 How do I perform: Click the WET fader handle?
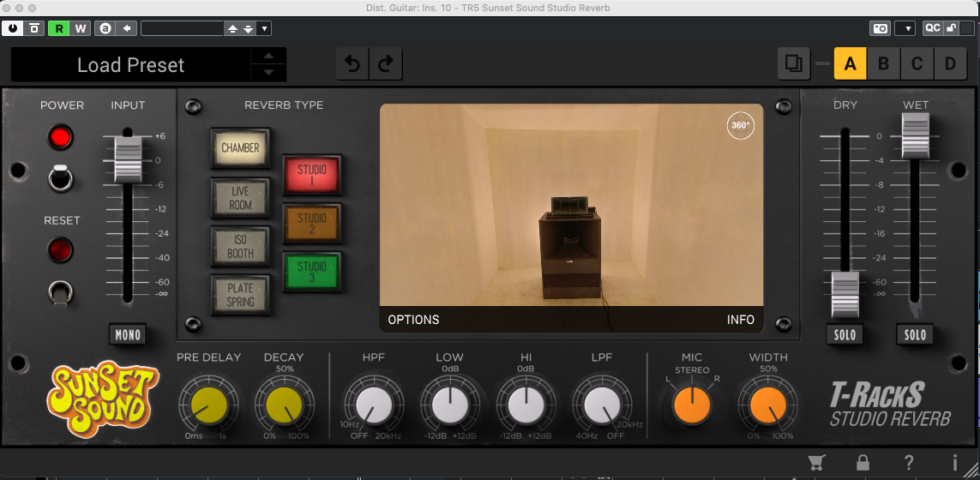coord(916,136)
